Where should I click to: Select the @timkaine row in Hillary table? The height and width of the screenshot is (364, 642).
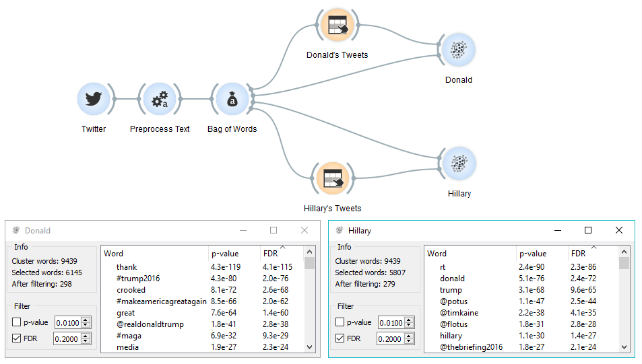(521, 313)
